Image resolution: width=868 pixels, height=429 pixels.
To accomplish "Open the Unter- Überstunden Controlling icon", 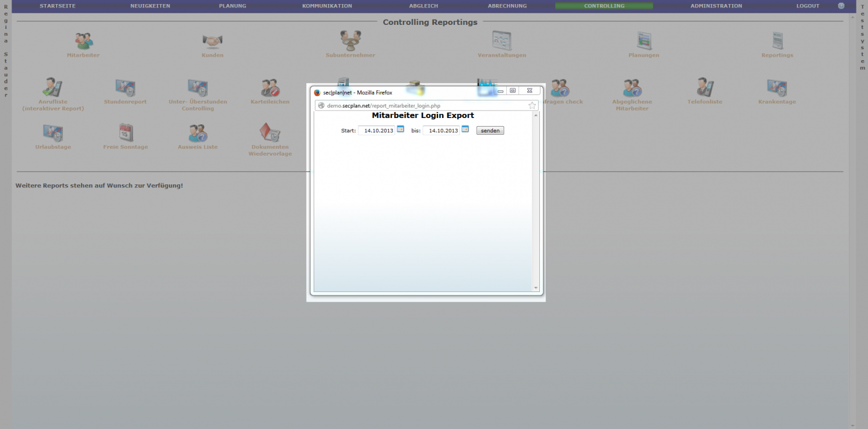I will click(x=197, y=87).
